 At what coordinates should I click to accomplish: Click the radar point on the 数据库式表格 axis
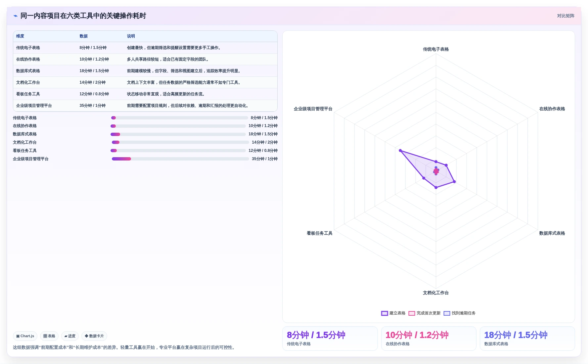pos(454,182)
